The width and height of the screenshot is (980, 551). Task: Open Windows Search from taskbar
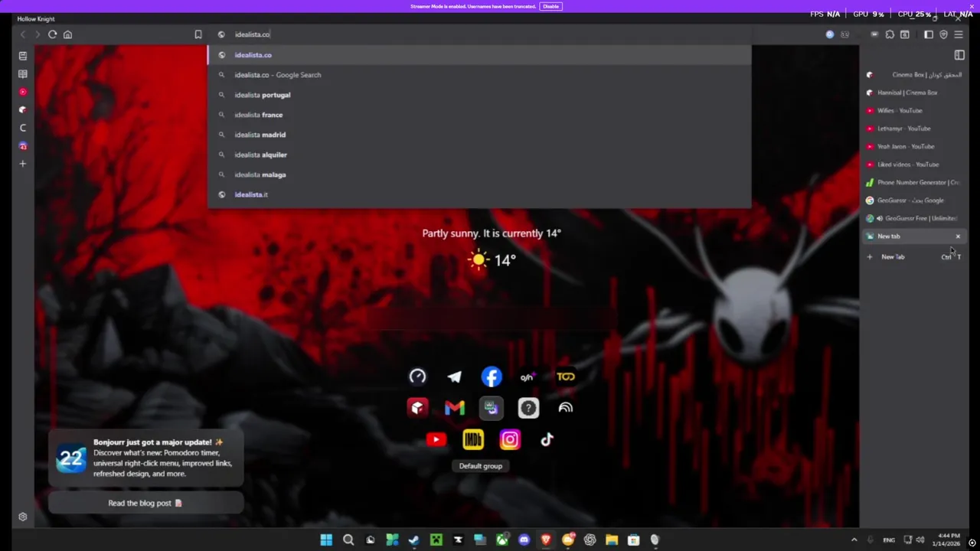[348, 540]
